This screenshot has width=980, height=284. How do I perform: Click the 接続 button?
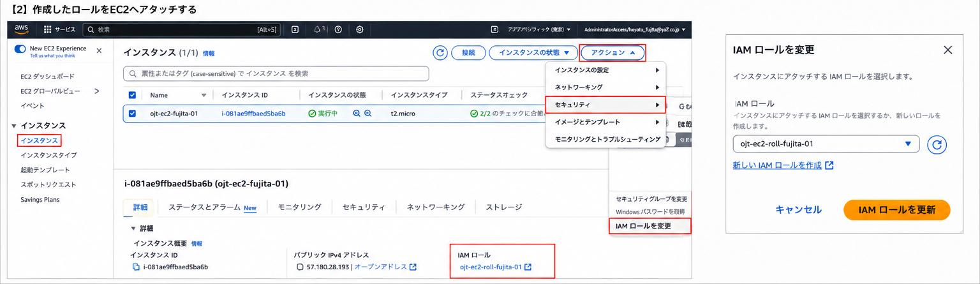(x=468, y=53)
